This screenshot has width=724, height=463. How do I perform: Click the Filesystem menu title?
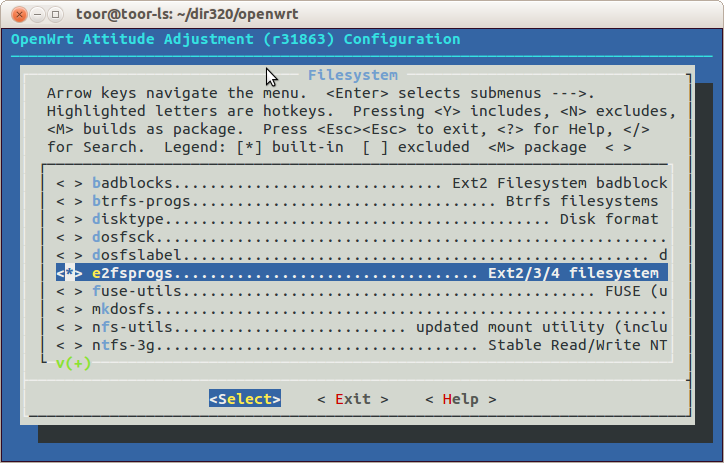(353, 75)
